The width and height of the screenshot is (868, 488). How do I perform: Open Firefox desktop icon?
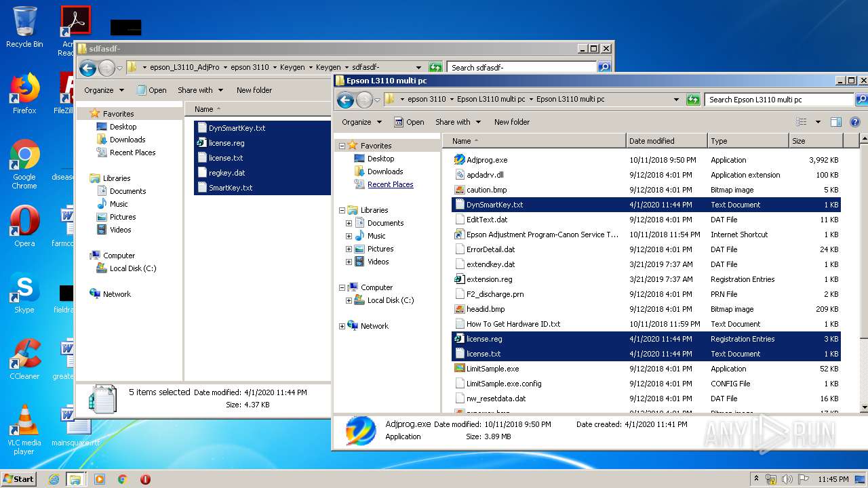click(x=24, y=94)
